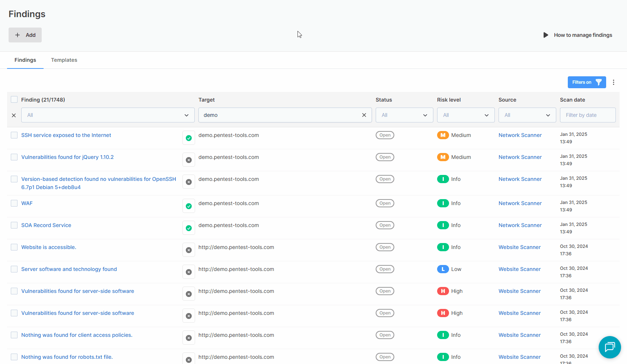Click the green verified icon for SSH service finding
The image size is (627, 364).
click(x=189, y=138)
